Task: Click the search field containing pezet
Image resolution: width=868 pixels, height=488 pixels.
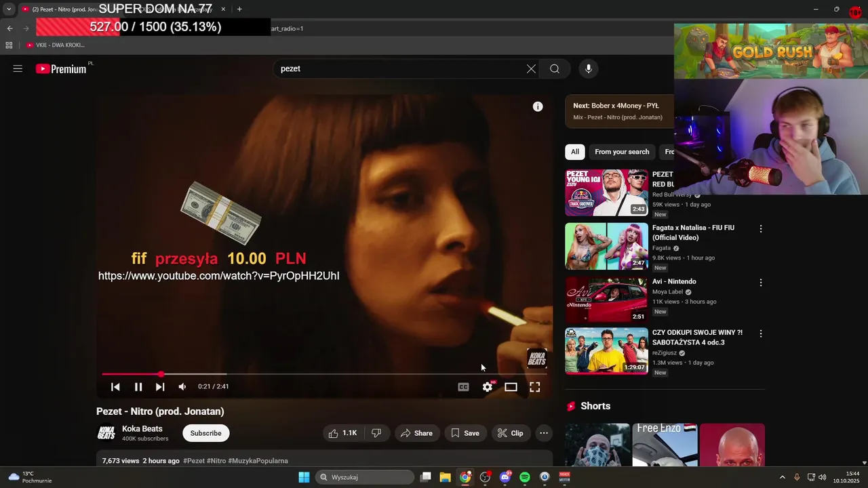Action: [x=400, y=68]
